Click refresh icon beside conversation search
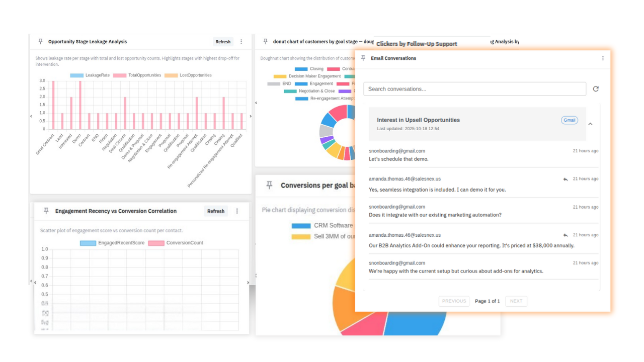The width and height of the screenshot is (644, 362). pos(596,89)
